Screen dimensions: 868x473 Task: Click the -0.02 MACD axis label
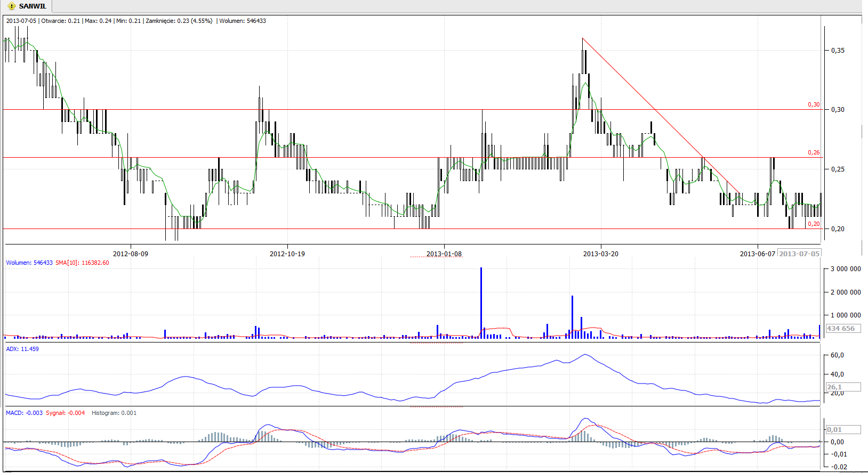tap(839, 467)
